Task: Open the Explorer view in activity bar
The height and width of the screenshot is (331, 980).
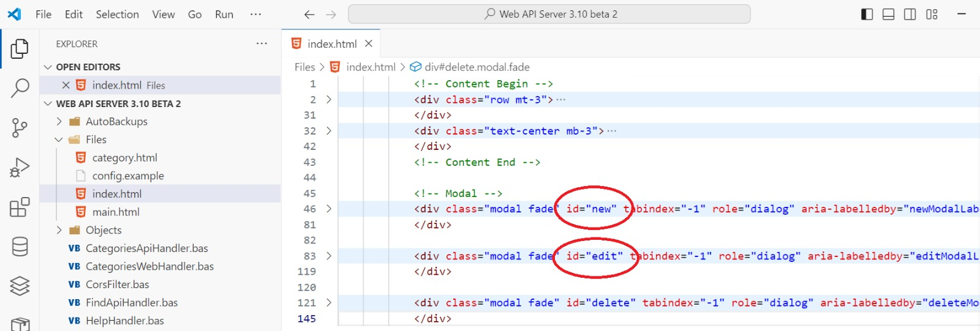Action: [20, 49]
